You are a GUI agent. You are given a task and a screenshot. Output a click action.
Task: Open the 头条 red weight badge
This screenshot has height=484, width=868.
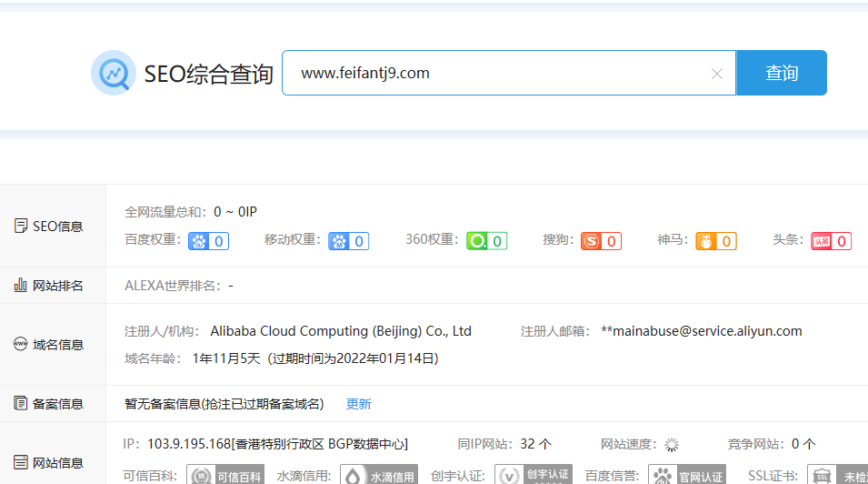point(832,241)
